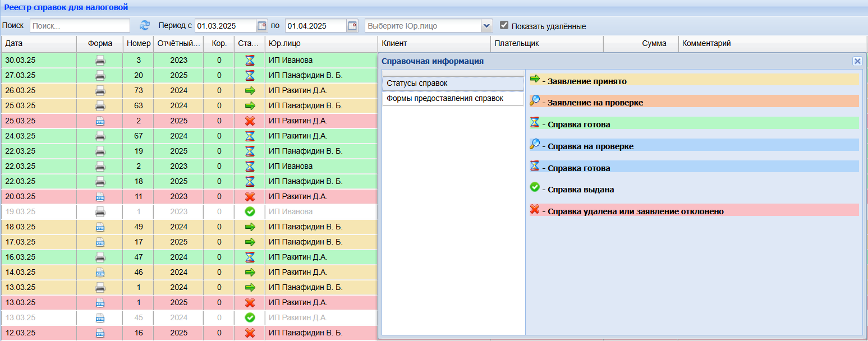Sort by the Плательщик column header

tap(547, 44)
